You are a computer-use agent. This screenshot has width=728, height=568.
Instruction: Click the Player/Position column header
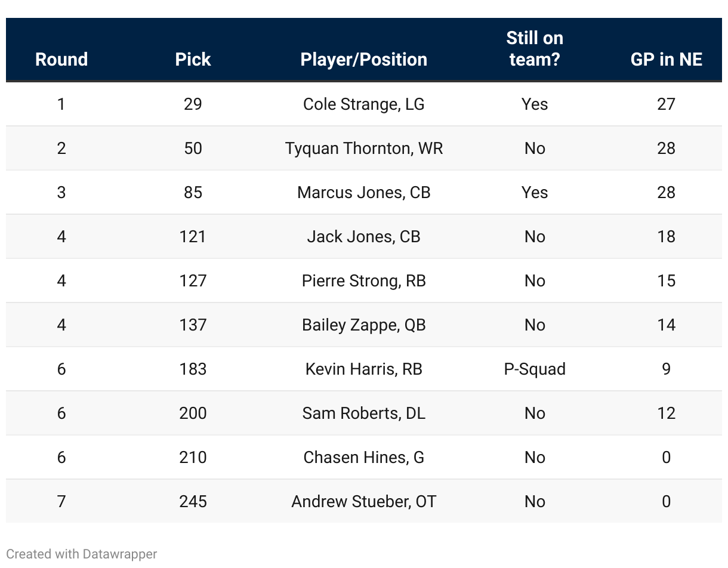363,59
